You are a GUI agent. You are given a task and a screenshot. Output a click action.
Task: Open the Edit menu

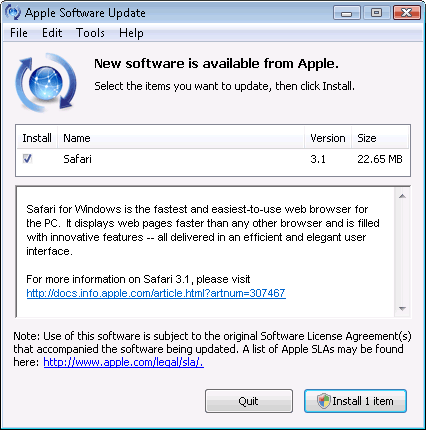pyautogui.click(x=52, y=33)
